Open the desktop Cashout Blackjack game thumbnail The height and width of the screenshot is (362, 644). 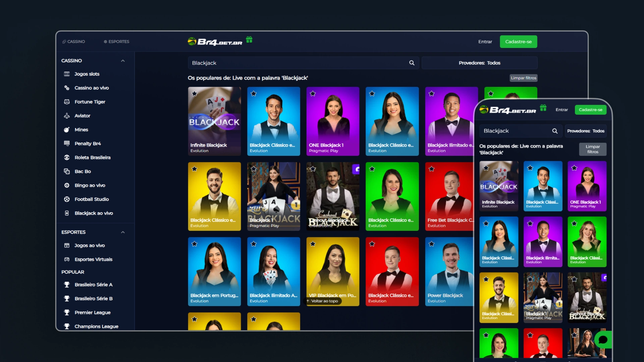click(x=333, y=196)
